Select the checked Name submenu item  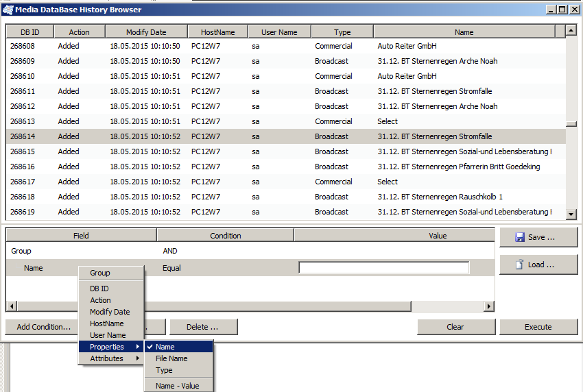(179, 347)
